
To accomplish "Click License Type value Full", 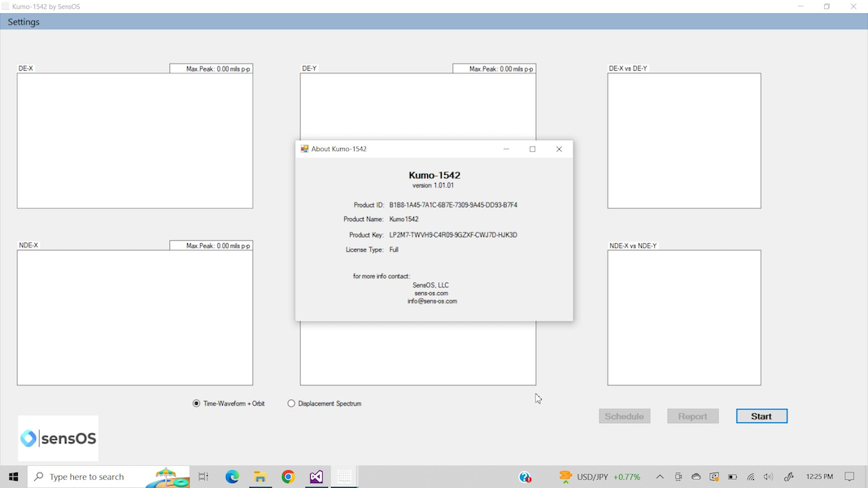I will coord(394,250).
